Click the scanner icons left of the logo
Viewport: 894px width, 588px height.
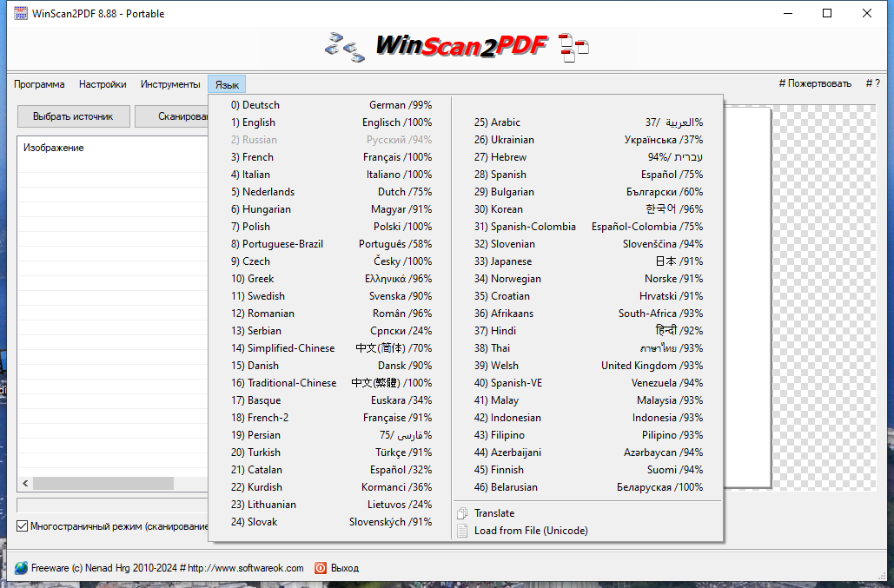click(344, 47)
